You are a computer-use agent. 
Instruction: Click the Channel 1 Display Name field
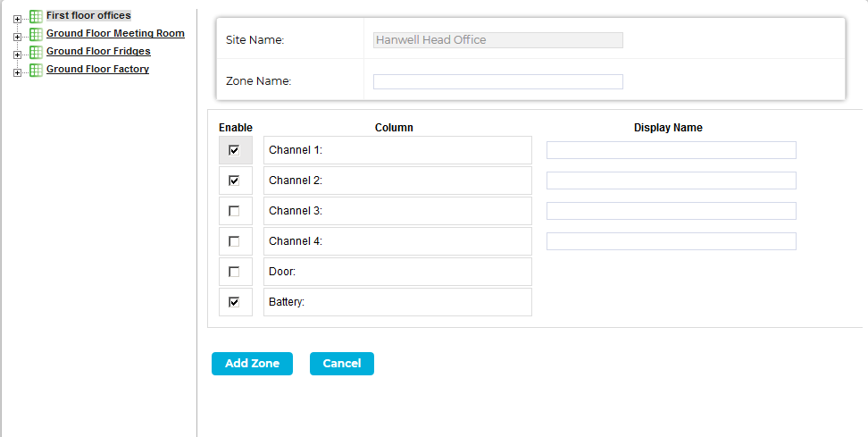coord(671,150)
